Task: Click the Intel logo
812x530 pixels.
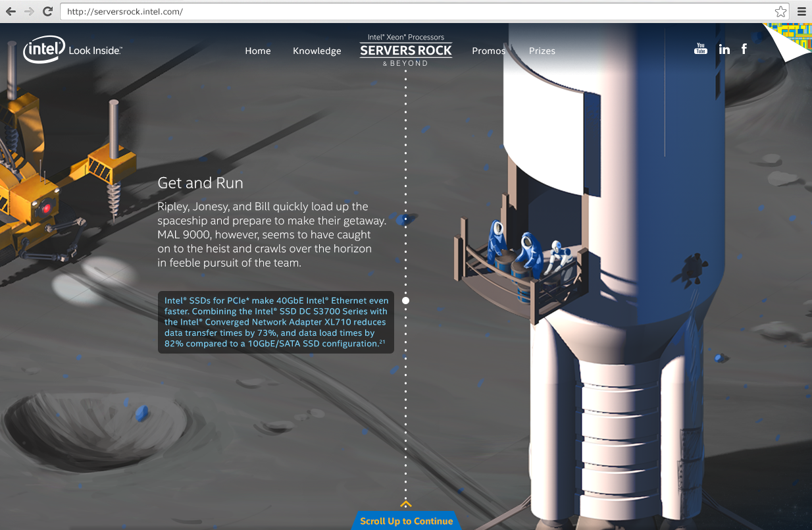Action: tap(44, 49)
